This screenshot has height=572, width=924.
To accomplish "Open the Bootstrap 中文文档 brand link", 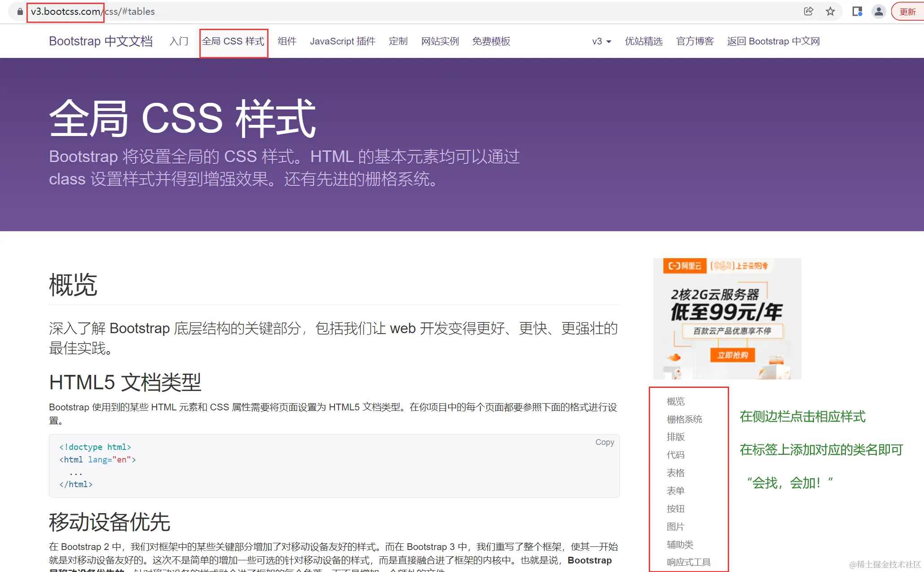I will (101, 41).
